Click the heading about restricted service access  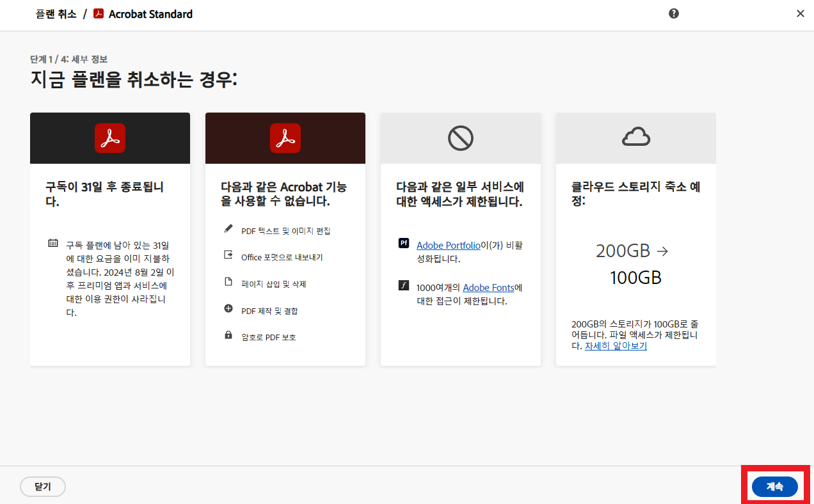coord(460,194)
